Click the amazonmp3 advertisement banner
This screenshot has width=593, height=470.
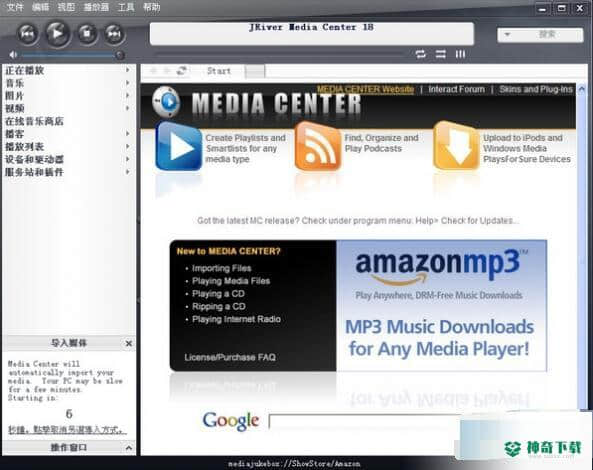[441, 306]
